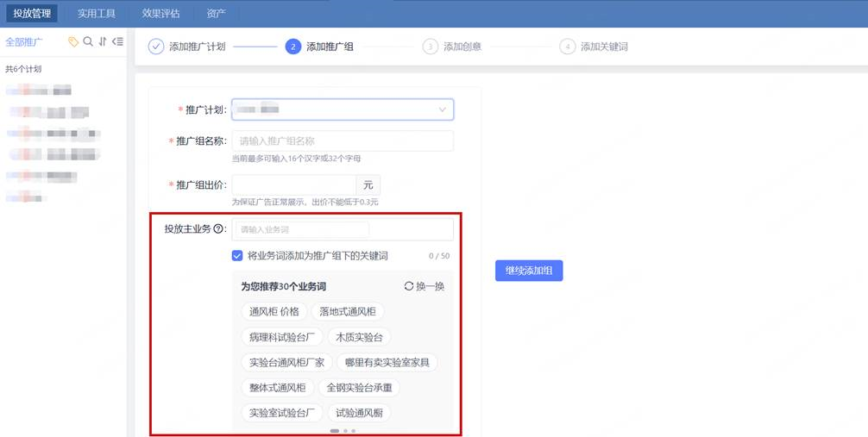The height and width of the screenshot is (437, 868).
Task: Click the first pagination dot under recommendations
Action: point(335,430)
